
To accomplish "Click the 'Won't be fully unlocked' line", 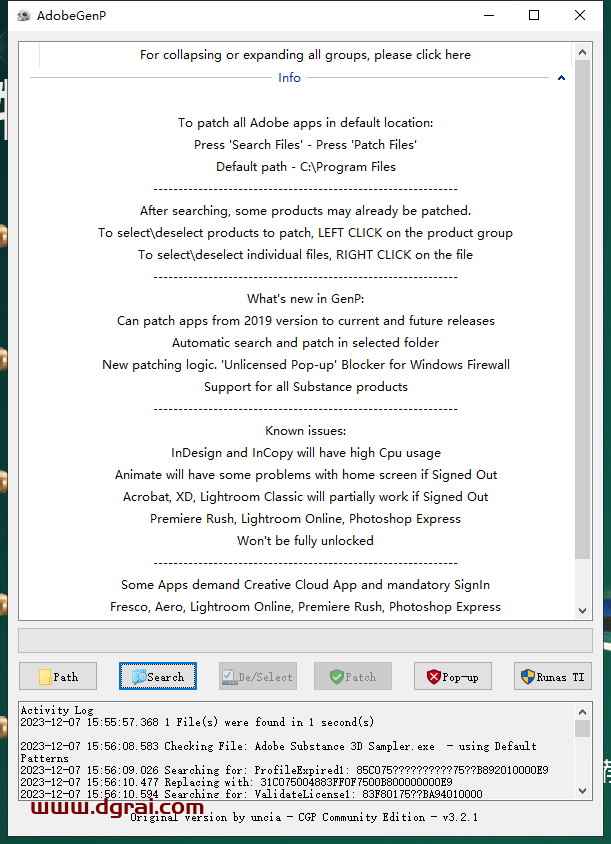I will pos(305,540).
